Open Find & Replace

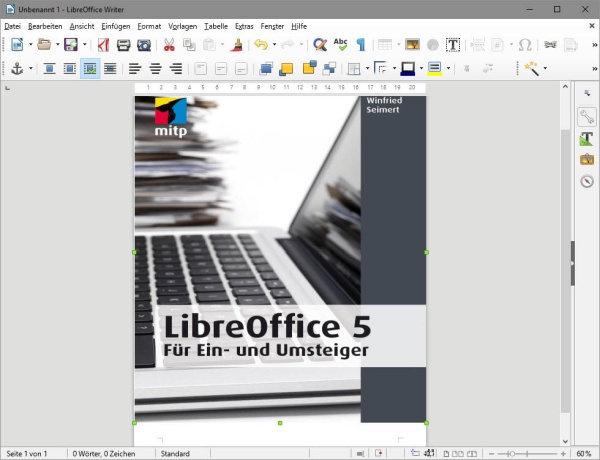coord(320,45)
